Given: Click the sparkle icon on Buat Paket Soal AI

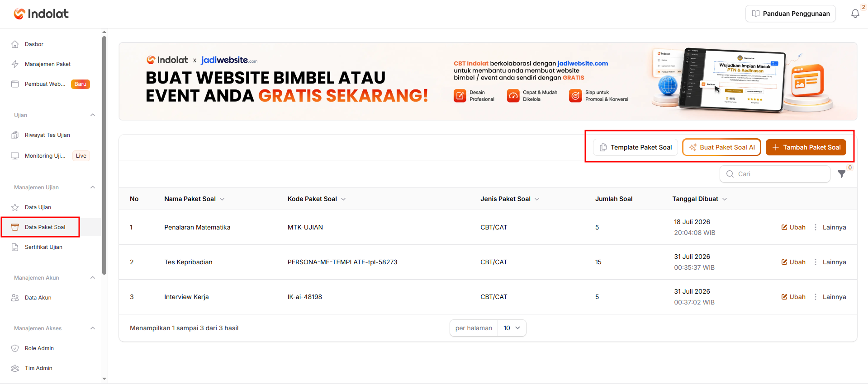Looking at the screenshot, I should pos(693,147).
